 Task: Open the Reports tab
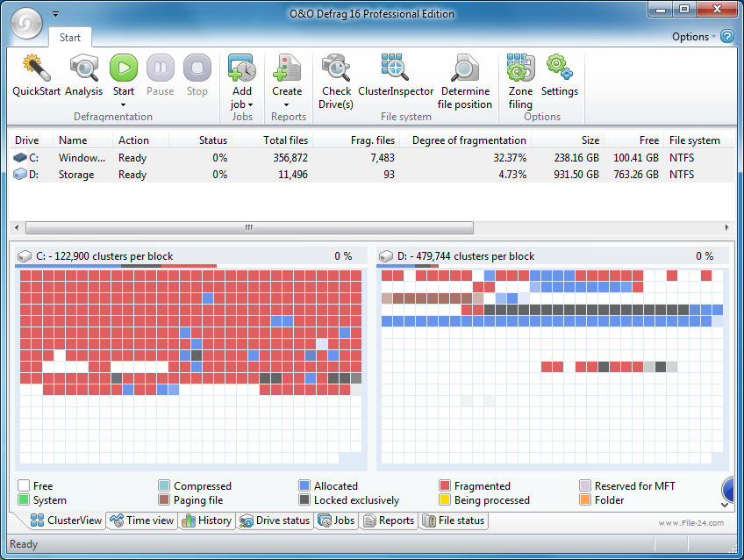[x=389, y=521]
